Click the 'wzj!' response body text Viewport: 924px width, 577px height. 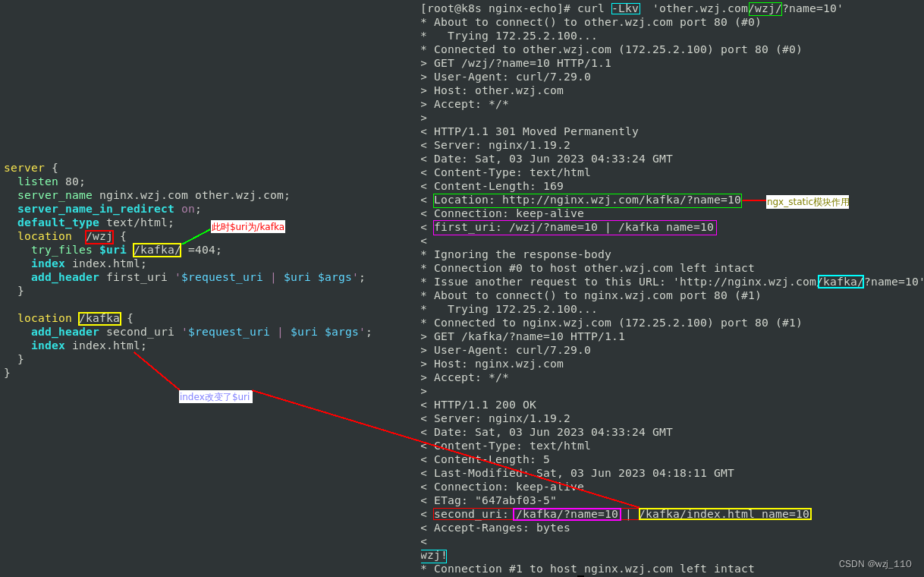pos(434,555)
